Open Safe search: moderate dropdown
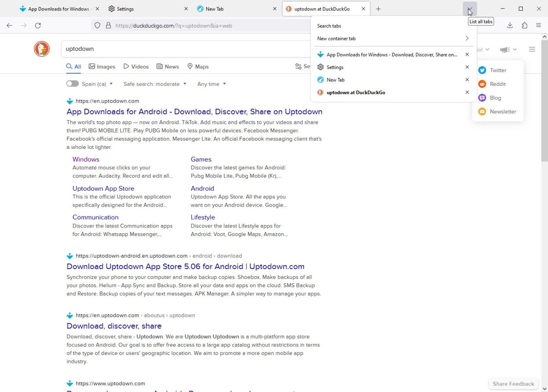This screenshot has height=392, width=548. (x=155, y=84)
